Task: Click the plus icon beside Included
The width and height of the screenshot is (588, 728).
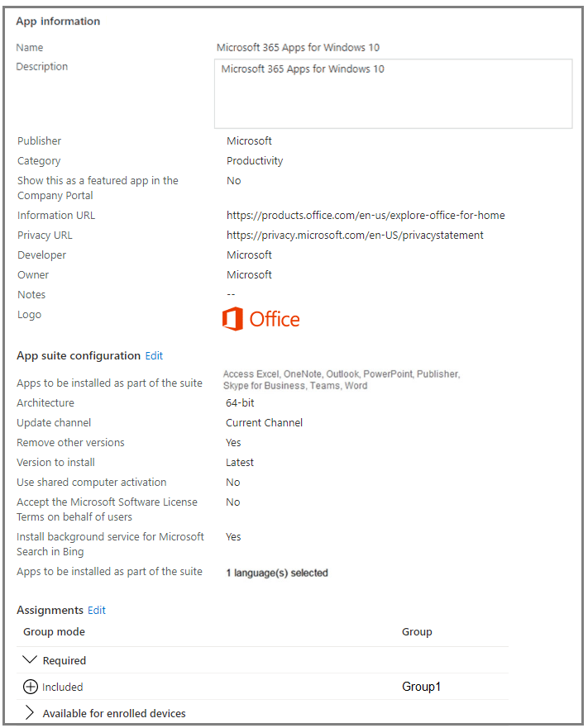Action: click(x=31, y=687)
